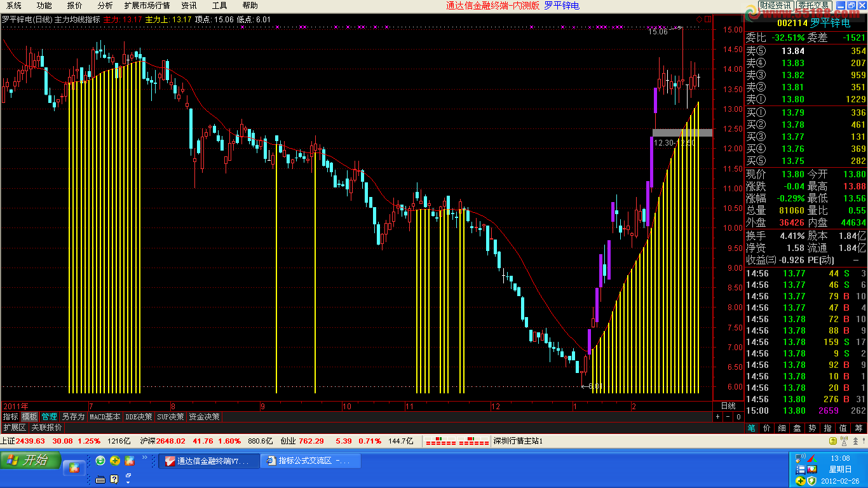Screen dimensions: 868x488
Task: Click the 开始 Start button
Action: [x=31, y=461]
